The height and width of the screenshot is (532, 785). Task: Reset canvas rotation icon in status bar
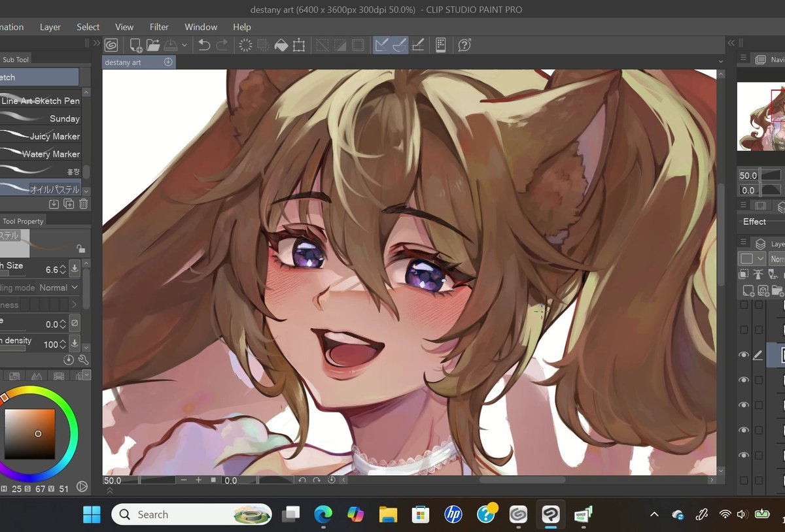(x=331, y=480)
